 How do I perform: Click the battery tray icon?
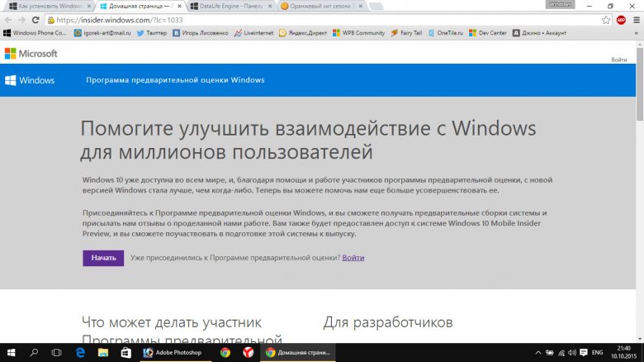(550, 353)
